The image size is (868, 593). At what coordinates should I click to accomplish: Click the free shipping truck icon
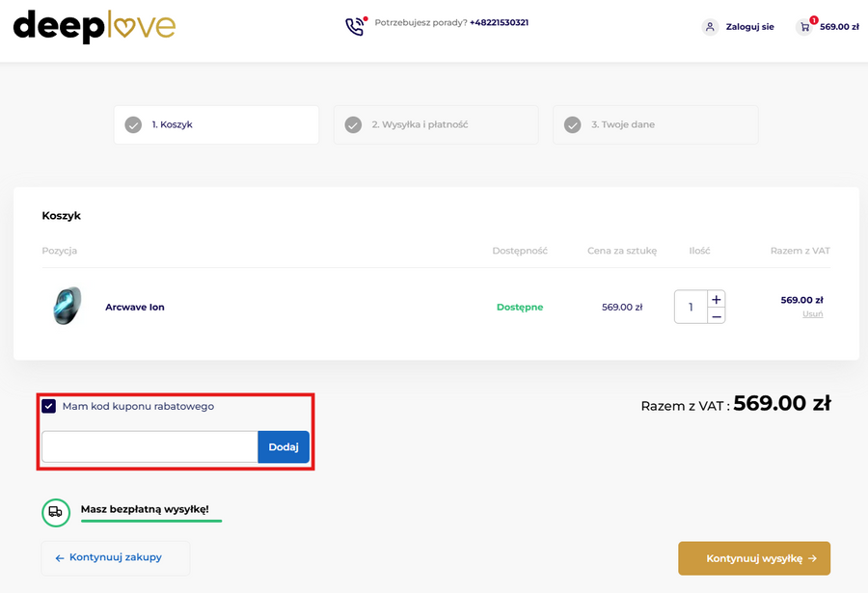[x=56, y=512]
